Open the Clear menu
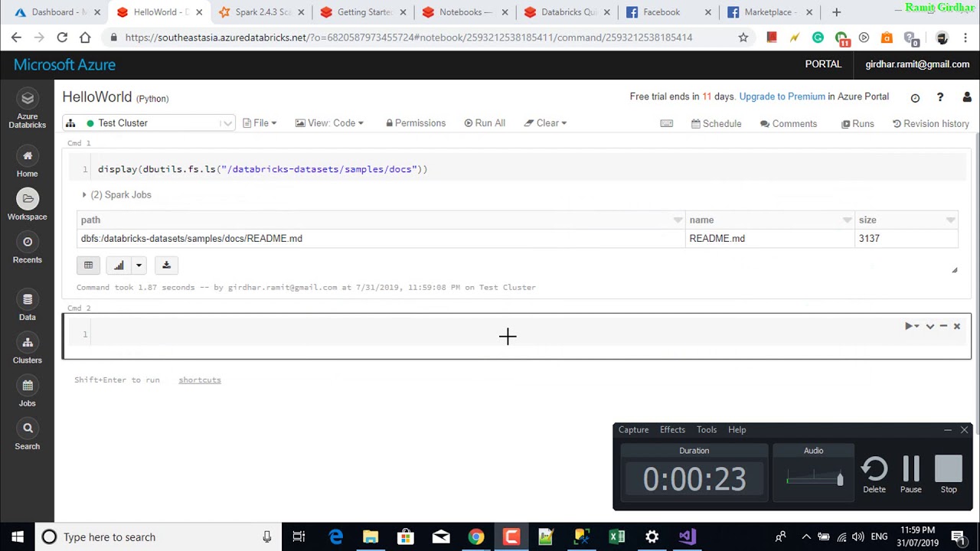The height and width of the screenshot is (551, 980). (545, 123)
